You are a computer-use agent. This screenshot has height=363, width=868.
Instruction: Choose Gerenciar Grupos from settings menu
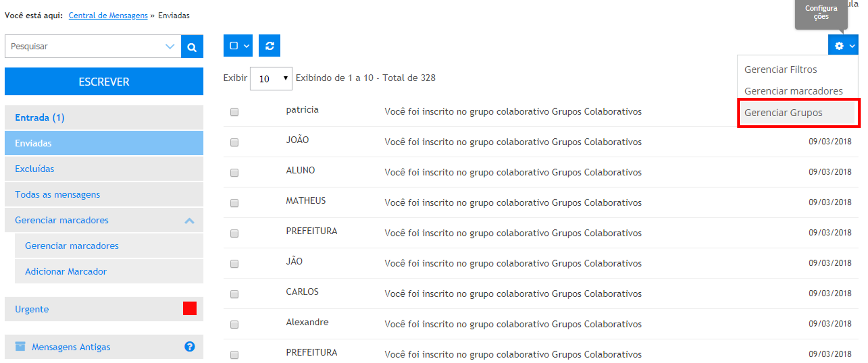click(783, 113)
